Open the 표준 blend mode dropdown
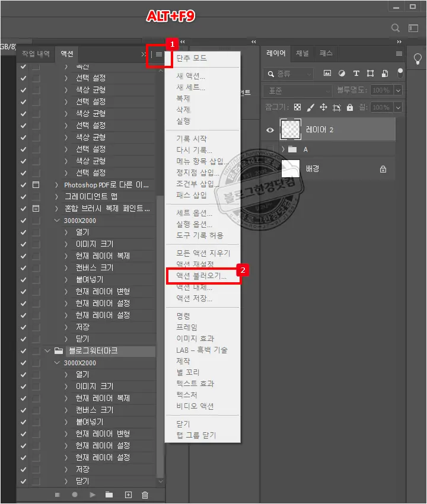 click(298, 91)
